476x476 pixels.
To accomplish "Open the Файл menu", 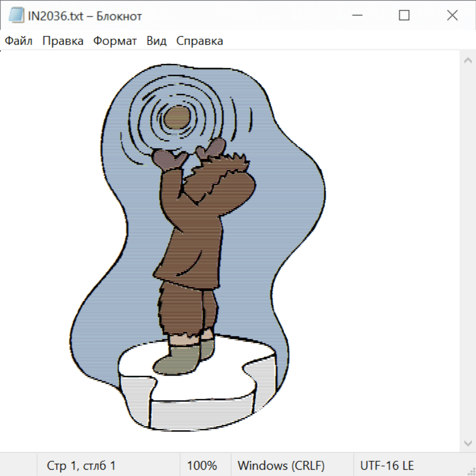I will pos(19,41).
